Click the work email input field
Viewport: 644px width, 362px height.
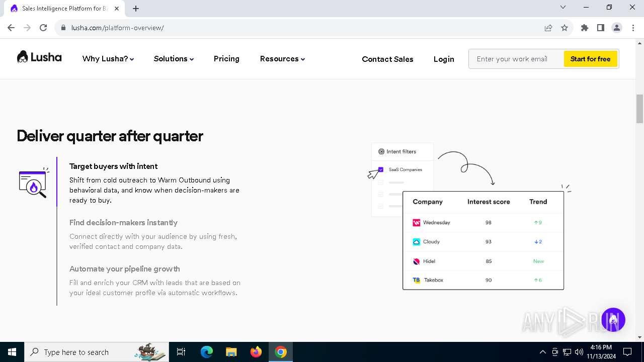coord(516,59)
